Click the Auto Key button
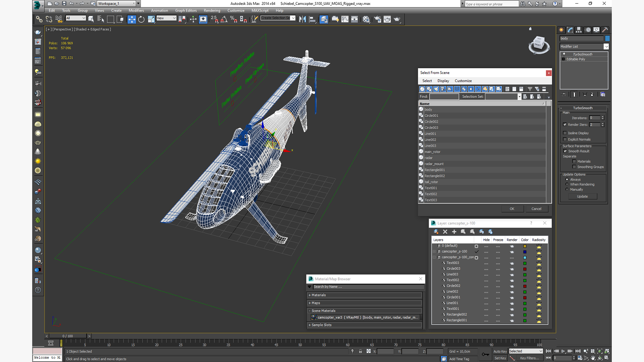 [500, 351]
